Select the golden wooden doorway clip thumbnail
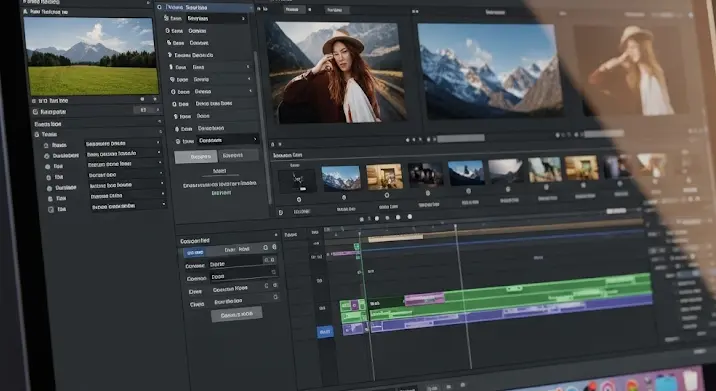The image size is (716, 391). [x=384, y=177]
